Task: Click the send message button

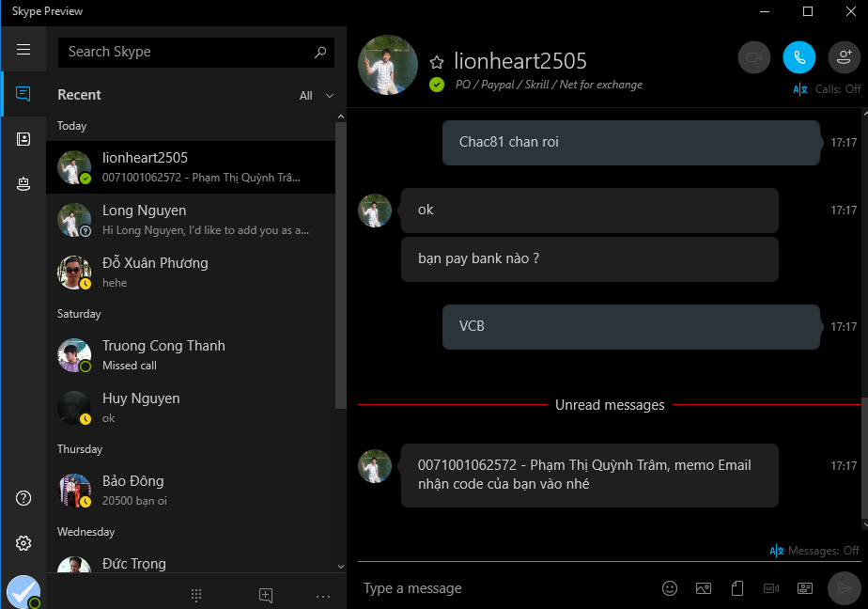Action: tap(844, 588)
